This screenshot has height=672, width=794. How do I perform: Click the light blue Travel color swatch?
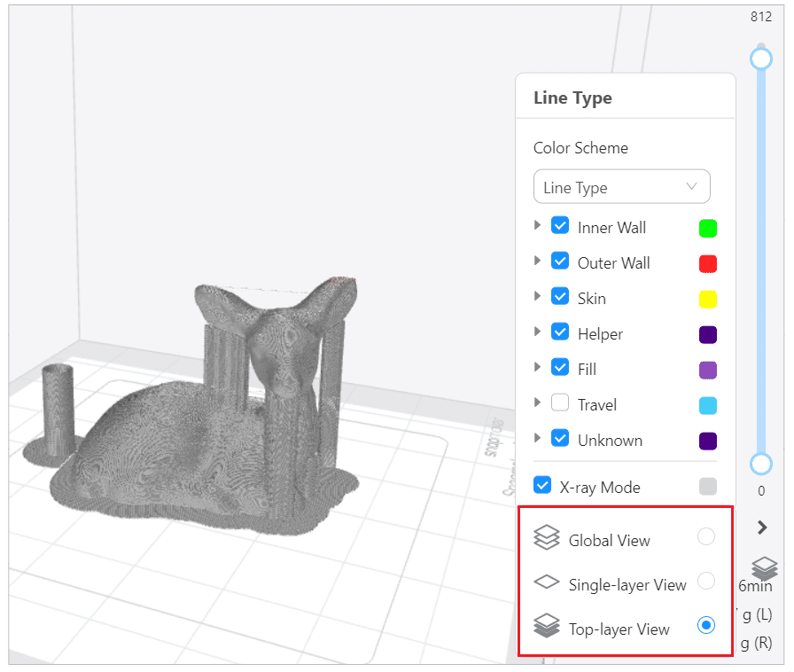tap(708, 405)
